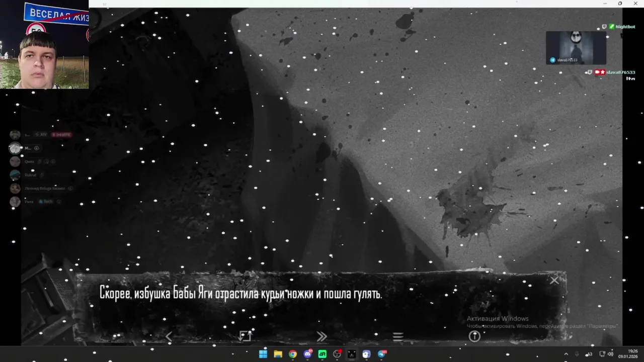Open File Explorer from taskbar
The height and width of the screenshot is (362, 644).
278,354
